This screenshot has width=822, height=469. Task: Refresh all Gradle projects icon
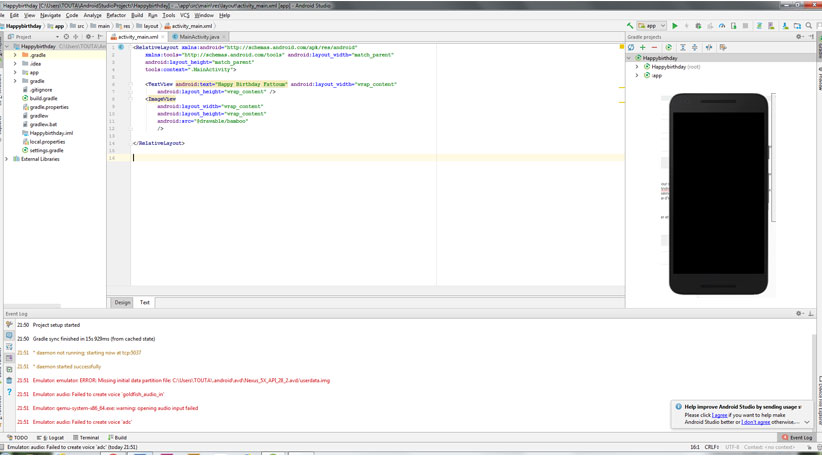coord(631,48)
